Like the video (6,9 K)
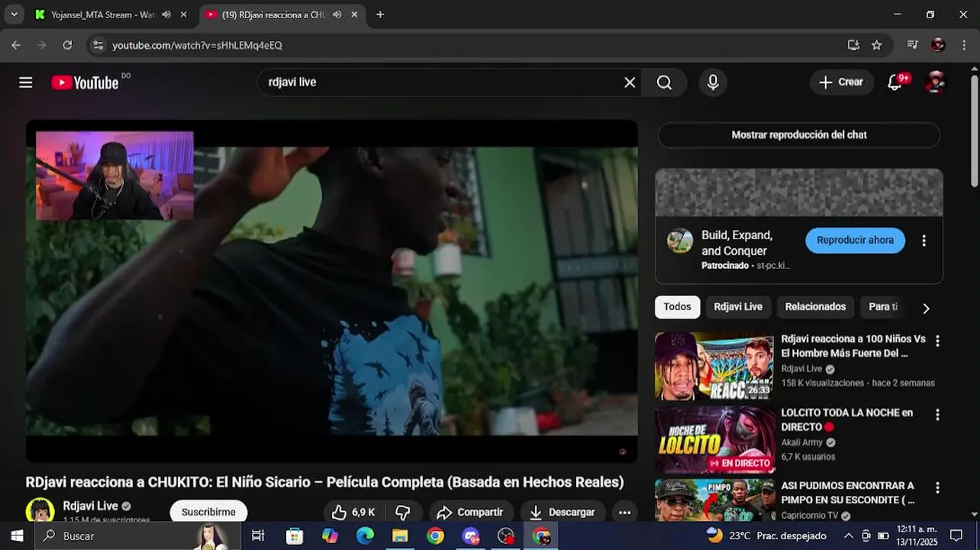Image resolution: width=980 pixels, height=550 pixels. point(352,512)
